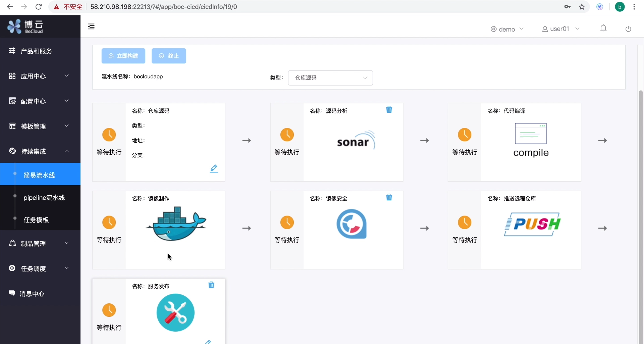This screenshot has height=344, width=644.
Task: Open the user01 account dropdown
Action: pyautogui.click(x=561, y=29)
